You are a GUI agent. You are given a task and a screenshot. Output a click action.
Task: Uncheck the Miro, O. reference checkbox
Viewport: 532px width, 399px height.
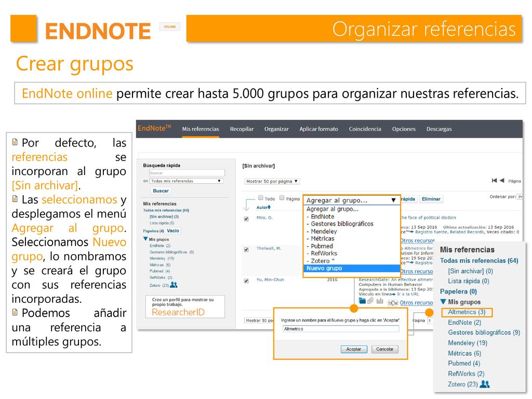pos(246,219)
